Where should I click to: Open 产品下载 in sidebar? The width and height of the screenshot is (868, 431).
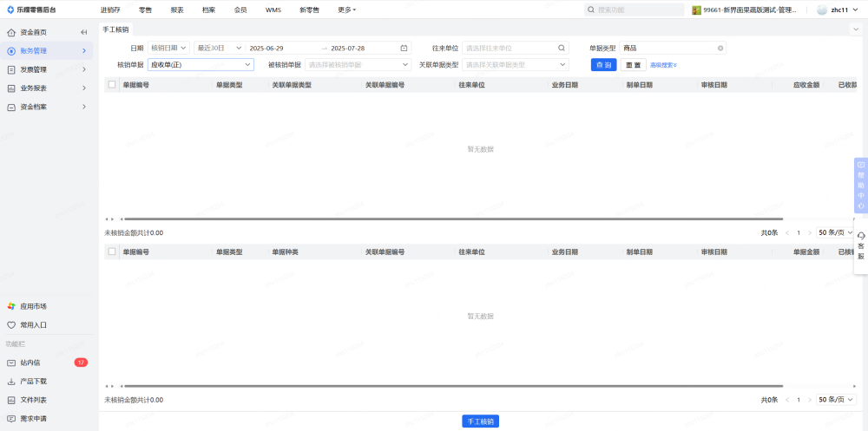tap(33, 381)
